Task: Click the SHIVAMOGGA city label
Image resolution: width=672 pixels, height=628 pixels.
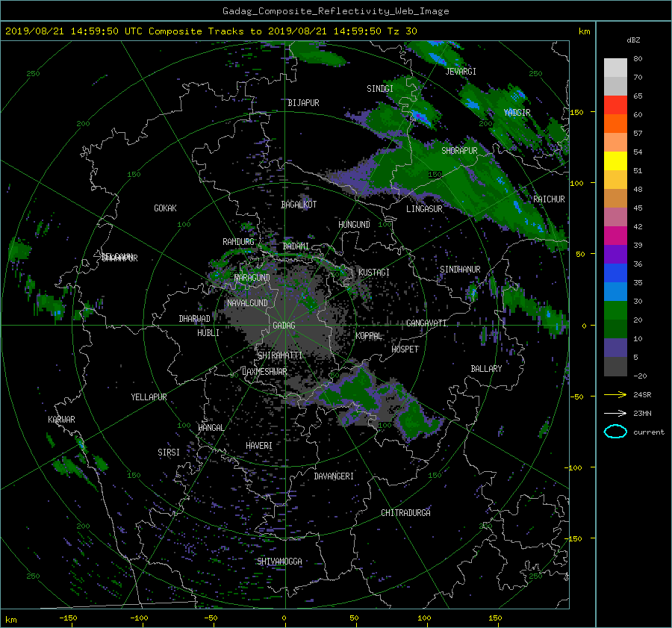Action: (x=279, y=562)
